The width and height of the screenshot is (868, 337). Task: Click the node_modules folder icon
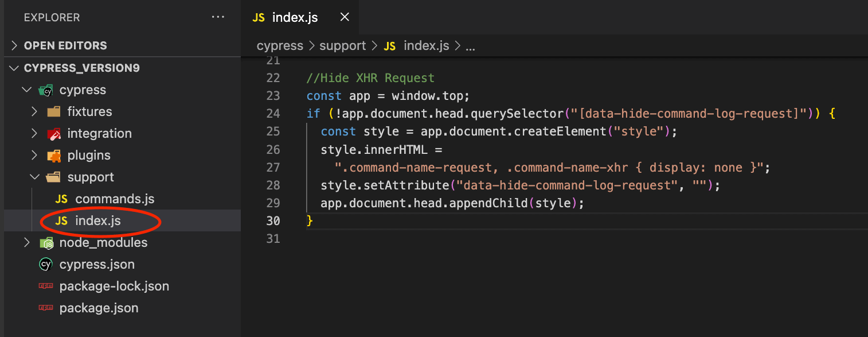(46, 243)
